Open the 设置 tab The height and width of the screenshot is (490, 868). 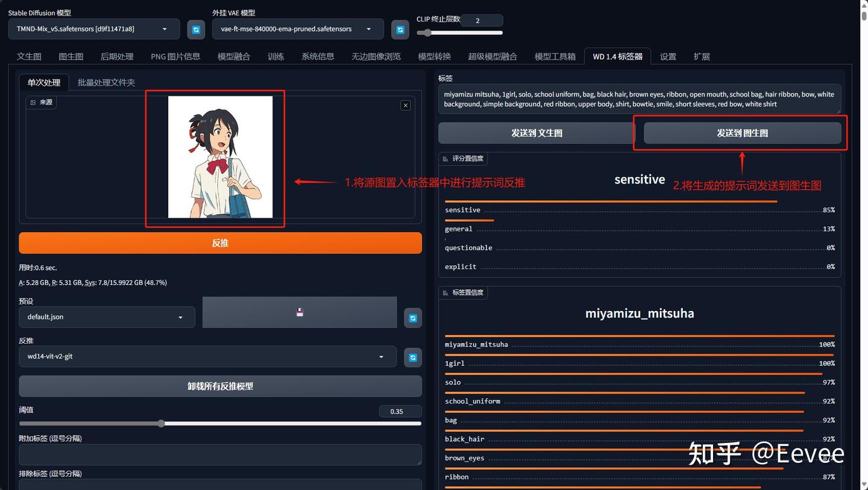(x=668, y=56)
